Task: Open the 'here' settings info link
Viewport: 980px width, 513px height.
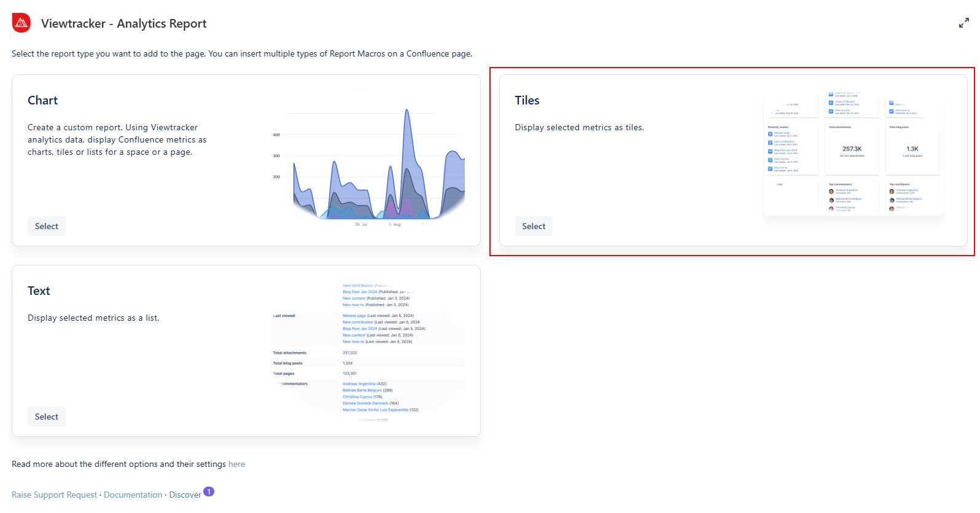Action: 236,464
